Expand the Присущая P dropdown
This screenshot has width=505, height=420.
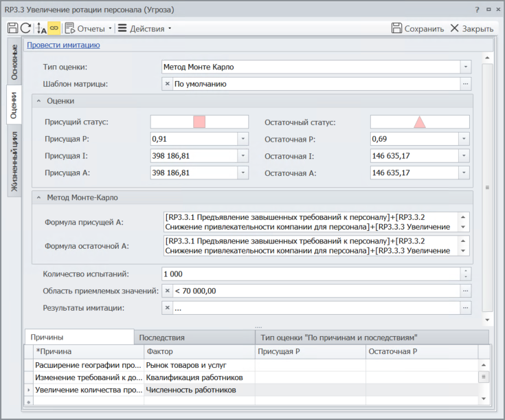242,139
